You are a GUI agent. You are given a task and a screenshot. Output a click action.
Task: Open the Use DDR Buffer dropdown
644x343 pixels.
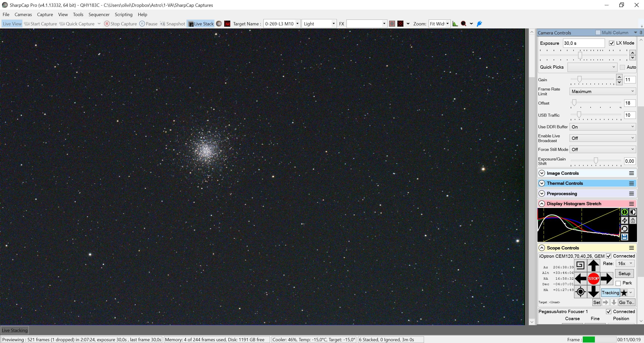pyautogui.click(x=603, y=127)
